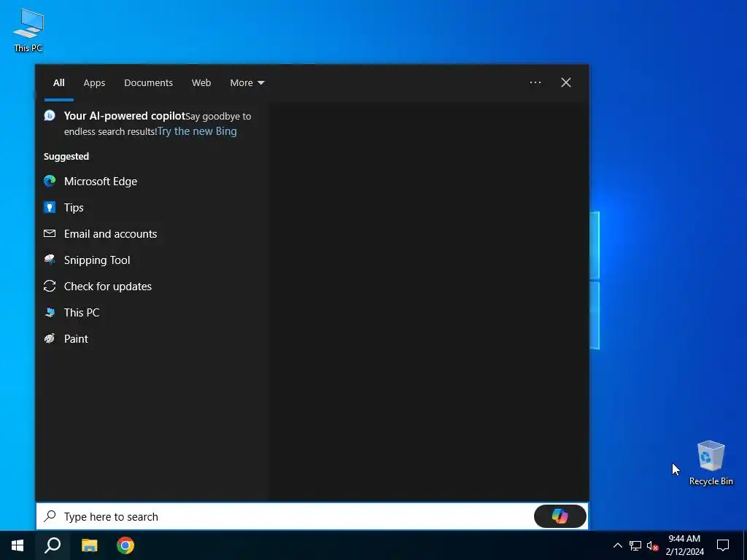Click the Paint palette icon
Image resolution: width=747 pixels, height=560 pixels.
point(50,338)
